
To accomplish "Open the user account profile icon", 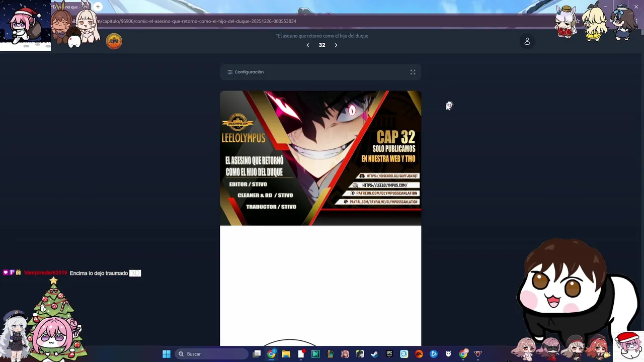I will tap(527, 41).
